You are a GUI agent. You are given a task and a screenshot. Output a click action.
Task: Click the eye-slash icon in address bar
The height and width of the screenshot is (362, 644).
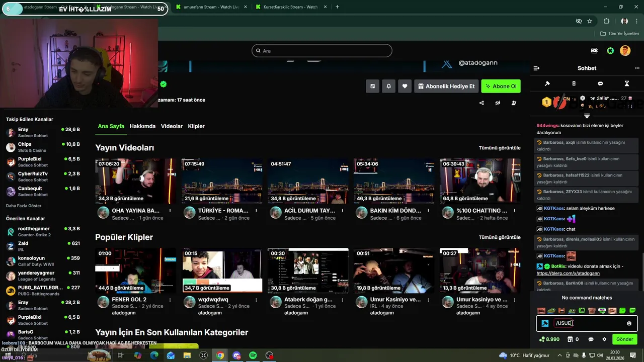[579, 21]
